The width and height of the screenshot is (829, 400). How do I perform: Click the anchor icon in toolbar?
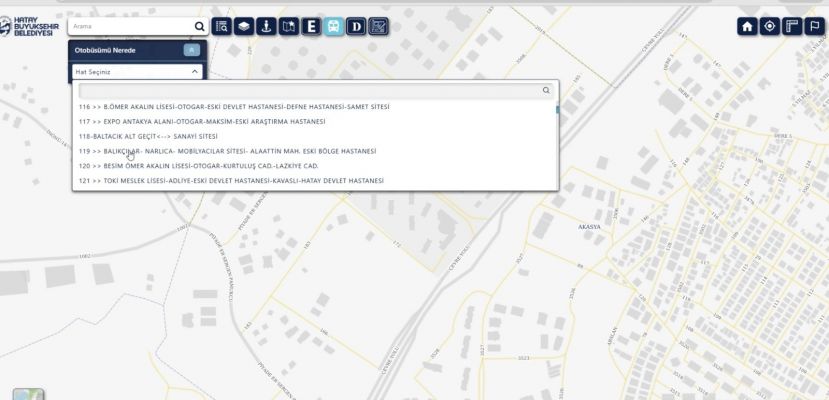point(266,27)
